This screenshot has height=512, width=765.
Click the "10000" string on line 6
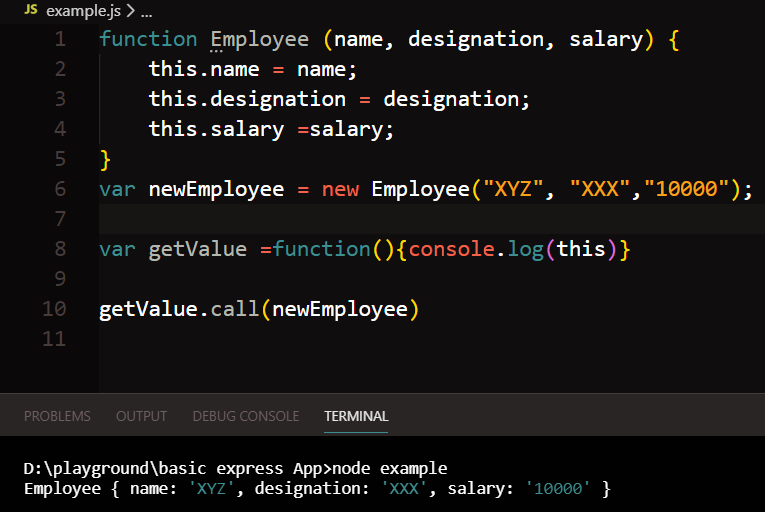coord(686,189)
